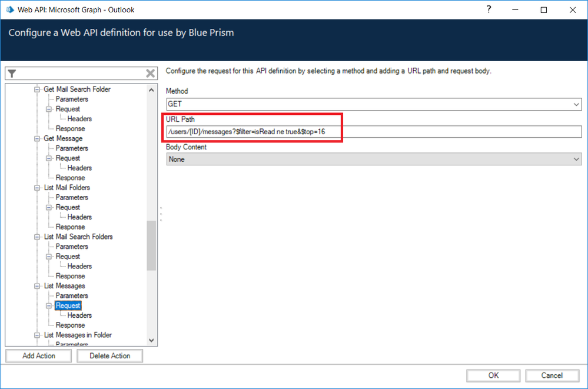This screenshot has width=588, height=389.
Task: Click in the URL Path field
Action: tap(374, 132)
